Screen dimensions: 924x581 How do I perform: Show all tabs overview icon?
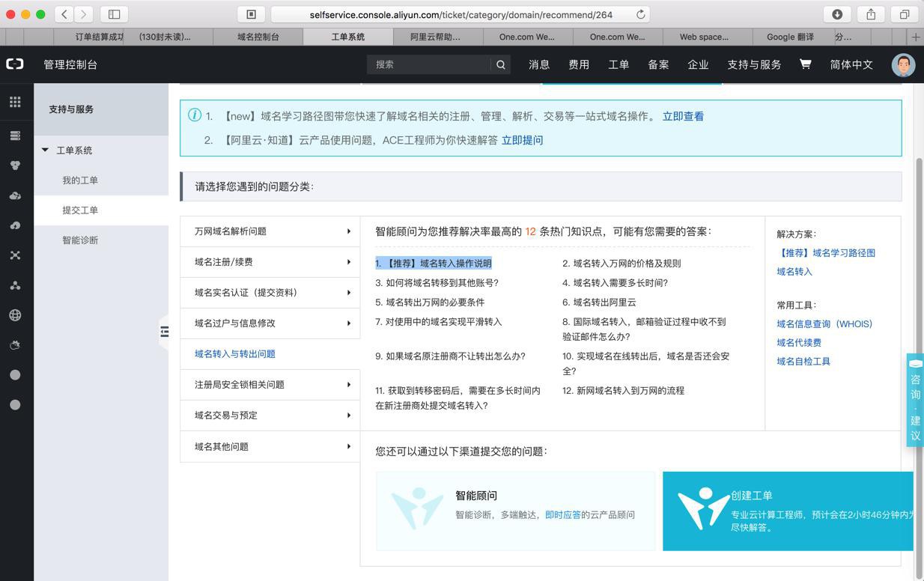[905, 14]
